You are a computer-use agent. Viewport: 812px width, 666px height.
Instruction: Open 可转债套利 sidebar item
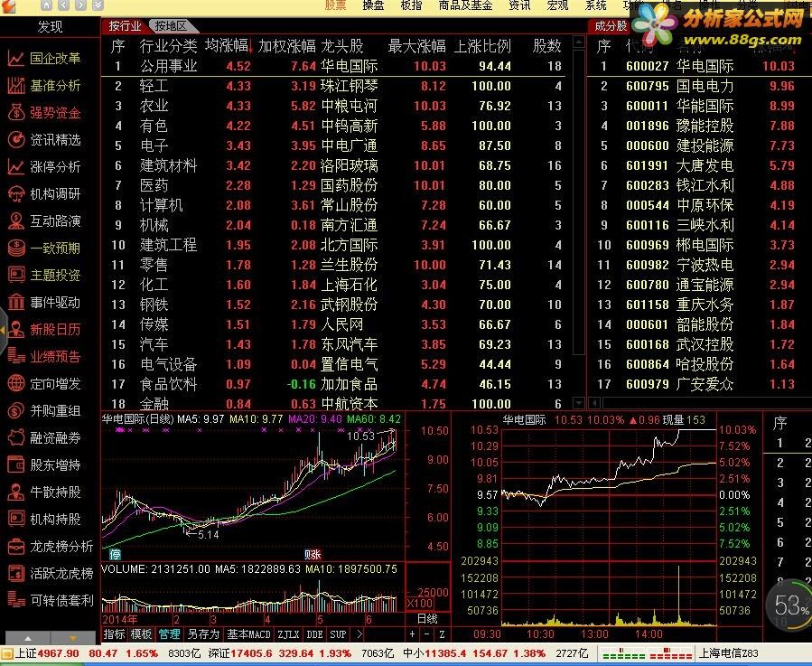51,600
